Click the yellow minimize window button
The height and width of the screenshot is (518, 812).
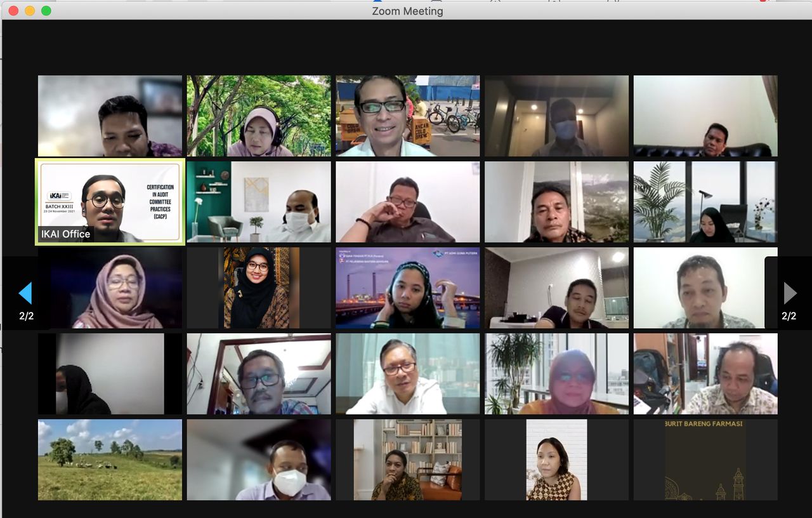coord(29,11)
